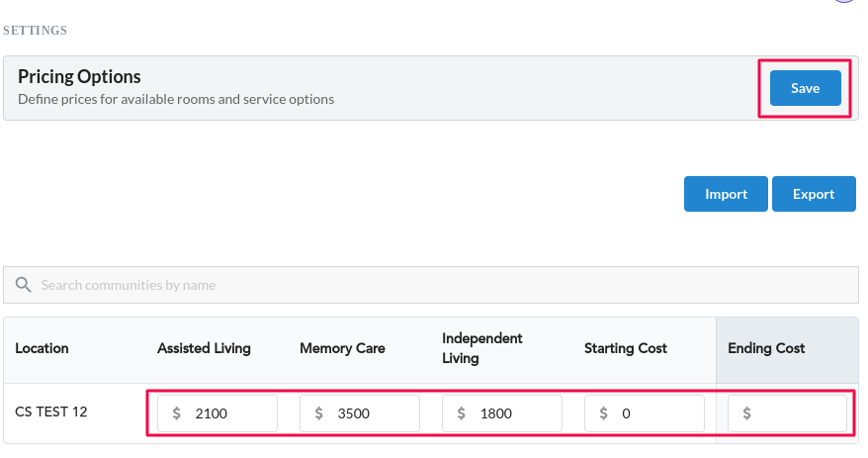Click the Memory Care column header
Image resolution: width=868 pixels, height=458 pixels.
point(342,348)
